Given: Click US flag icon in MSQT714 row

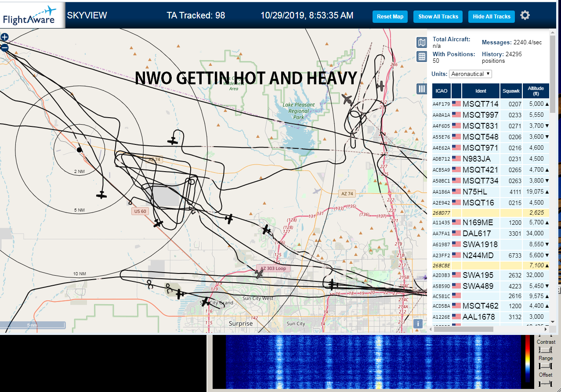Looking at the screenshot, I should tap(456, 104).
